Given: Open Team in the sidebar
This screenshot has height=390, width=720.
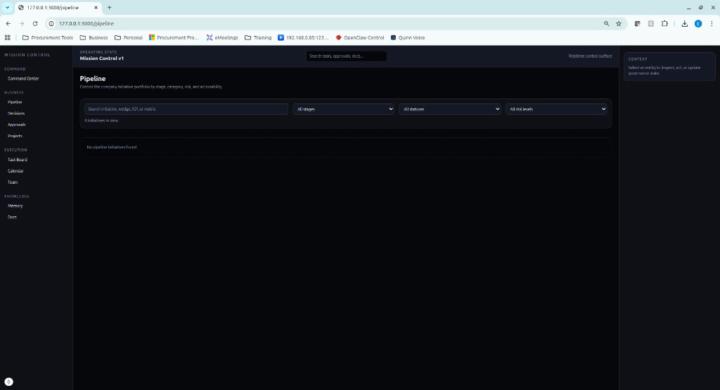Looking at the screenshot, I should pos(12,182).
